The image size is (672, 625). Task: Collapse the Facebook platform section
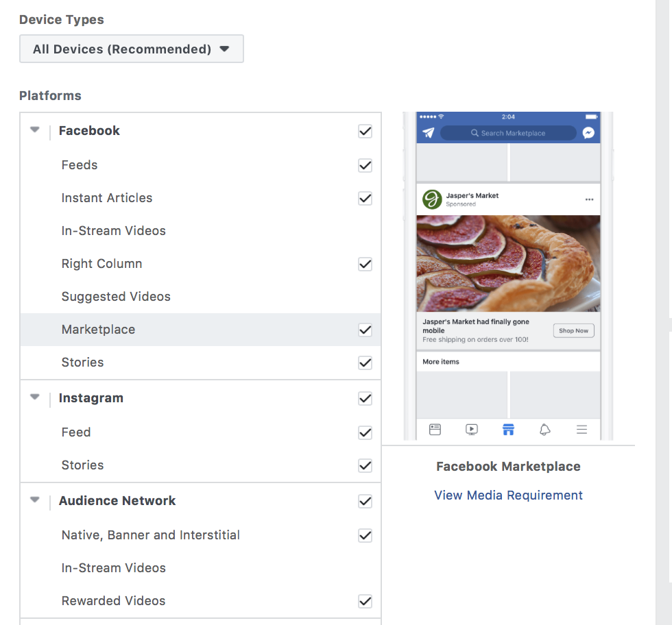coord(35,130)
